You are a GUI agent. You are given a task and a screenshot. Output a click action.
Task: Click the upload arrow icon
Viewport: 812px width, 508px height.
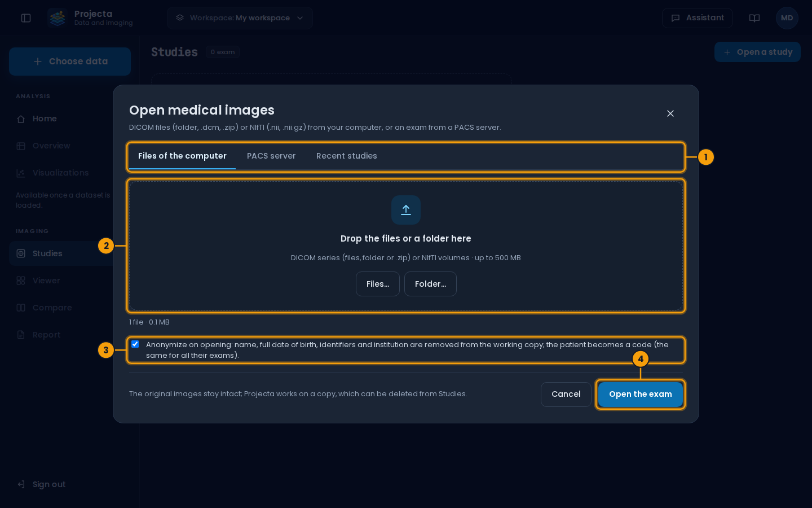tap(406, 210)
